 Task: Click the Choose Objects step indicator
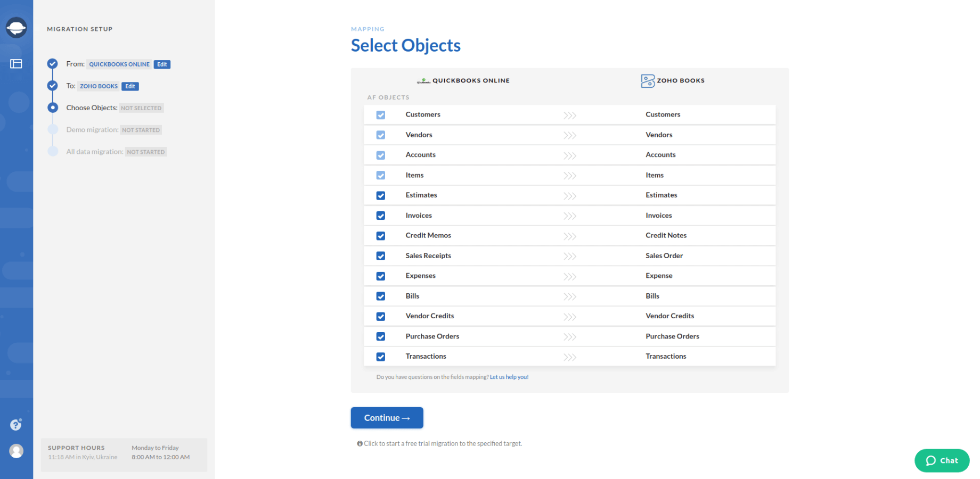click(x=52, y=108)
